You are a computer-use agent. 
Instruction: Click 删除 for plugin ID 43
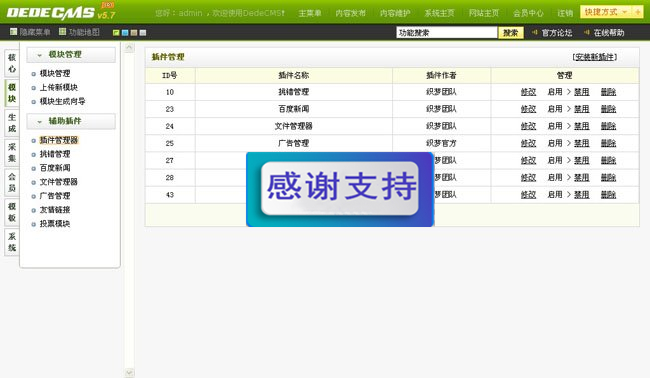pyautogui.click(x=608, y=195)
